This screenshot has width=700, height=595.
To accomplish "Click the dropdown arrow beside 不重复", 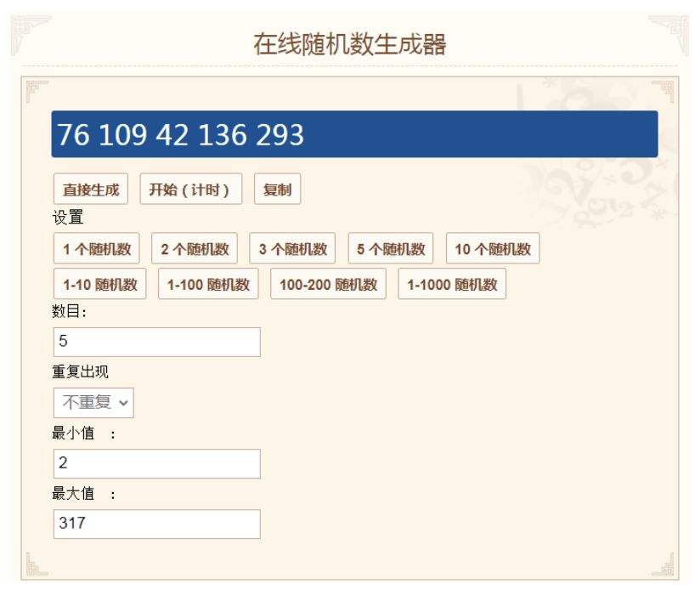I will [124, 403].
